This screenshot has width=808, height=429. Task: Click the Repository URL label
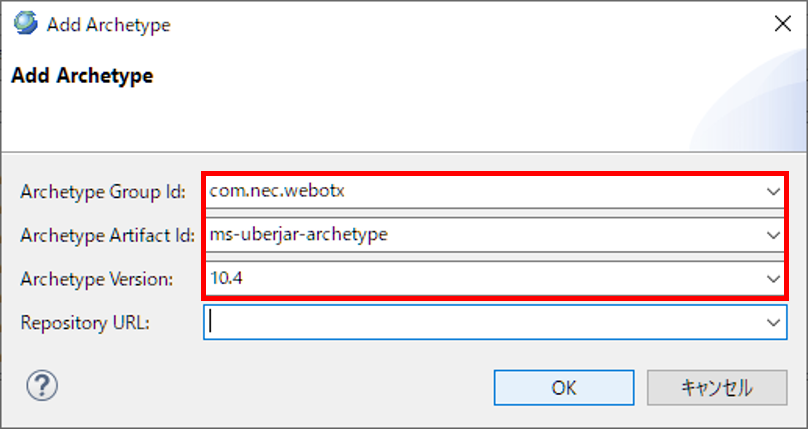[x=84, y=323]
